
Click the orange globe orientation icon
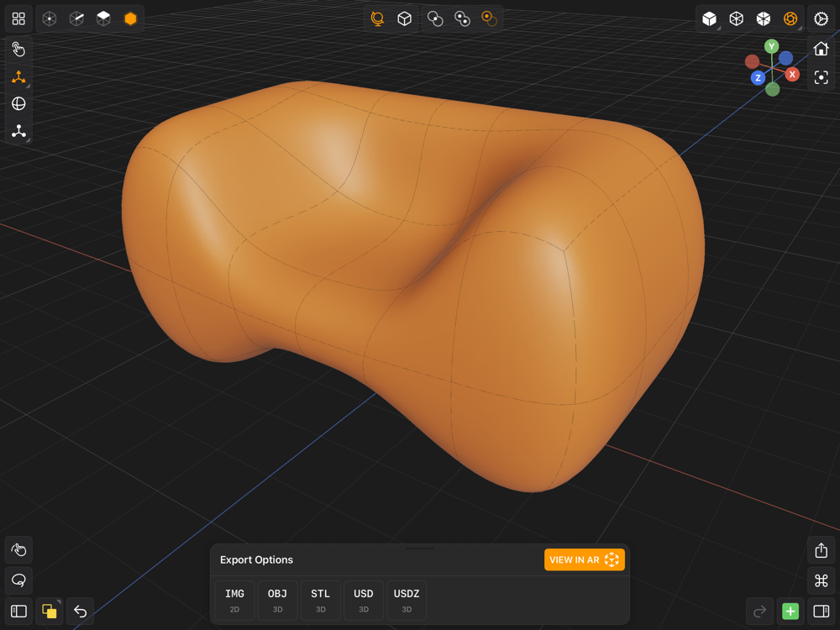(378, 18)
